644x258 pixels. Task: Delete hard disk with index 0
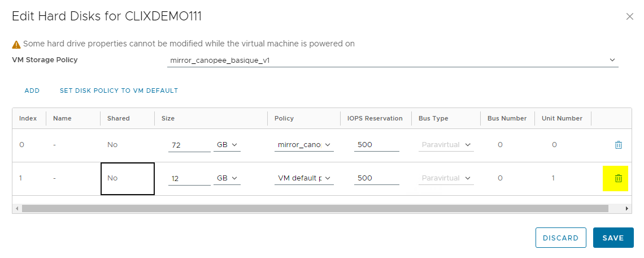point(618,145)
